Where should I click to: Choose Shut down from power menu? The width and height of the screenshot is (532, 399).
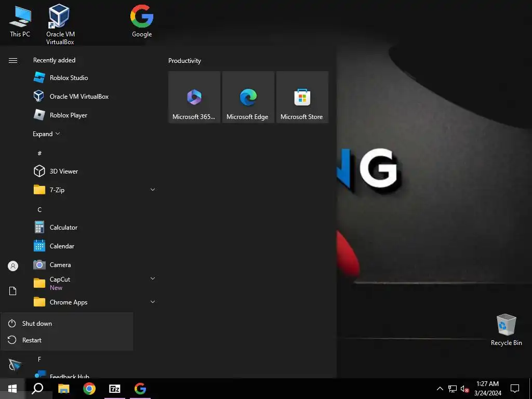point(67,323)
